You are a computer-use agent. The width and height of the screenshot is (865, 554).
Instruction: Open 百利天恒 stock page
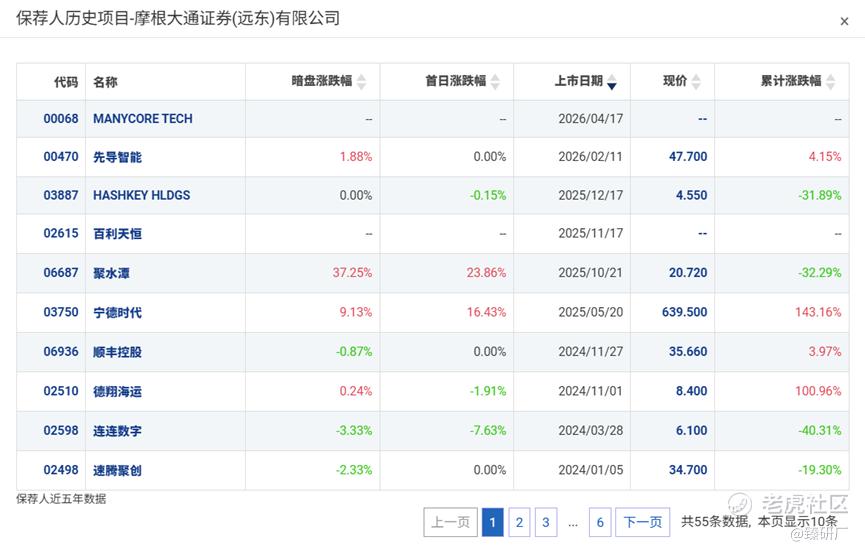(x=117, y=234)
